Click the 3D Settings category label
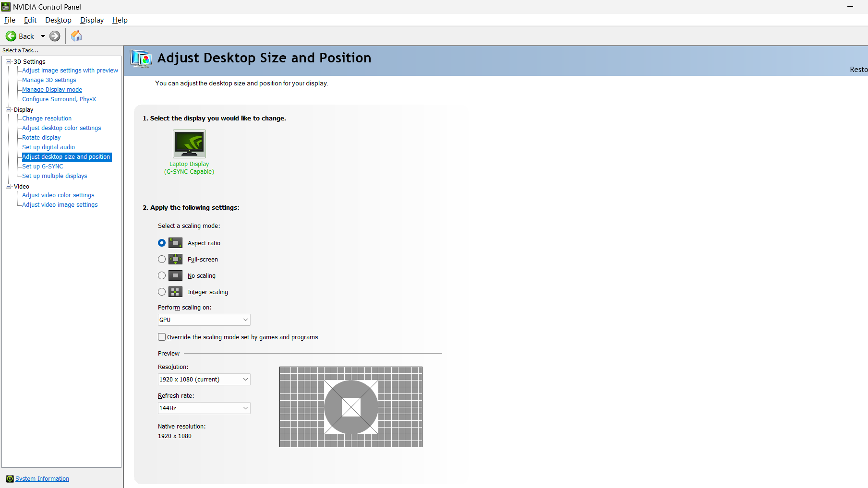This screenshot has height=488, width=868. (30, 62)
